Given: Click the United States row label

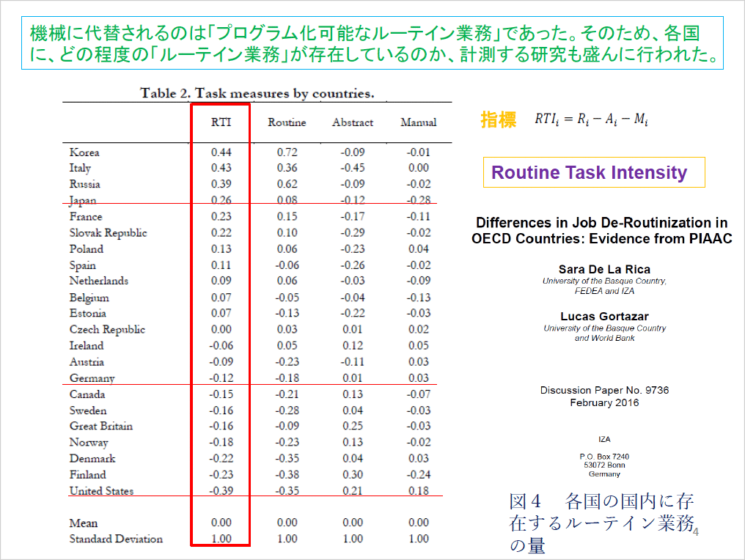Looking at the screenshot, I should [101, 491].
